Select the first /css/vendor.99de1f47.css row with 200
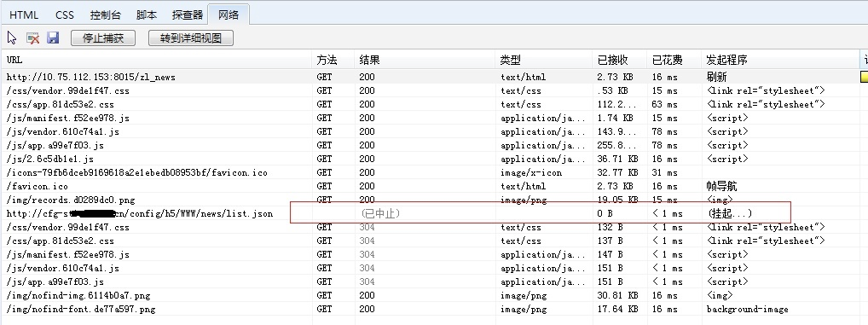Screen dimensions: 868x325 click(434, 90)
